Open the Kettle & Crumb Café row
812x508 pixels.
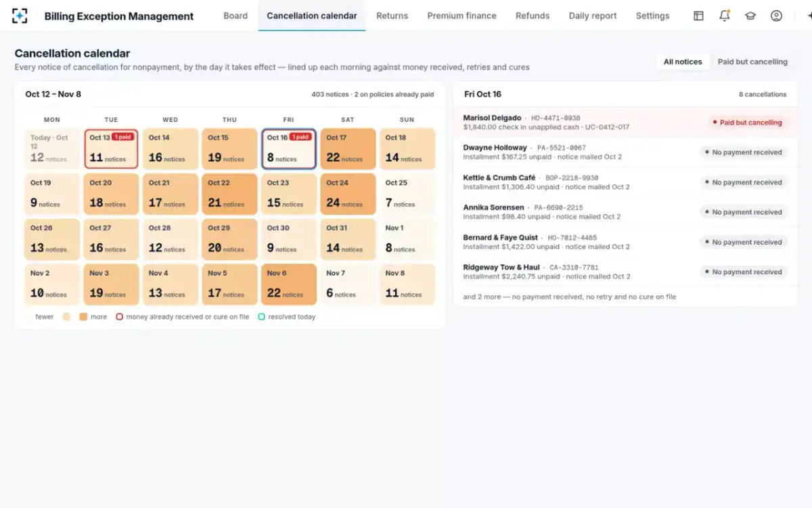click(625, 182)
